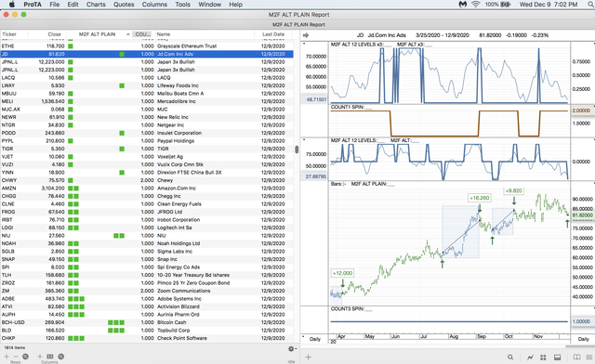Viewport: 595px width, 364px height.
Task: Click the Jul marker on the date axis
Action: [x=424, y=336]
